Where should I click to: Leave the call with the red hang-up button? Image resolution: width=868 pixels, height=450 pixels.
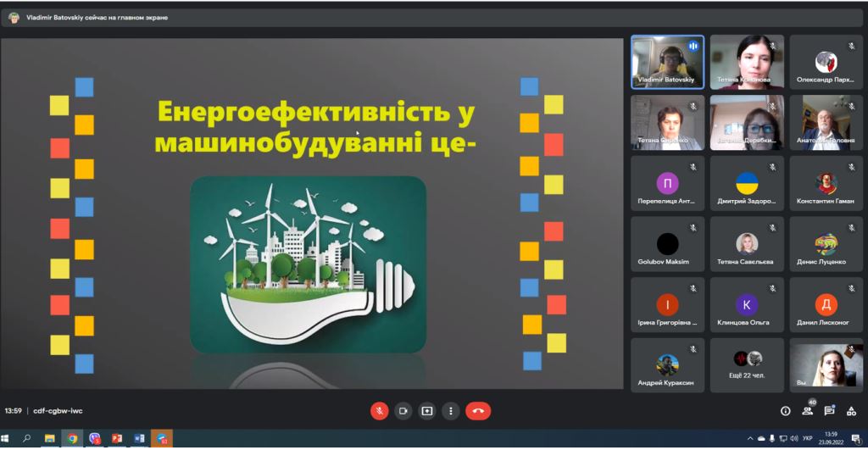tap(478, 411)
